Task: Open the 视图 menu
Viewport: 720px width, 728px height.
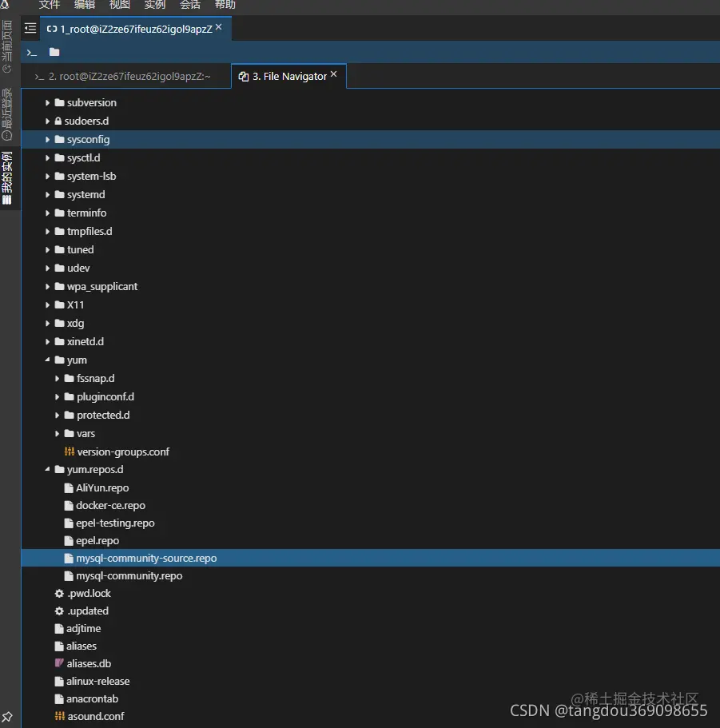Action: [x=119, y=5]
